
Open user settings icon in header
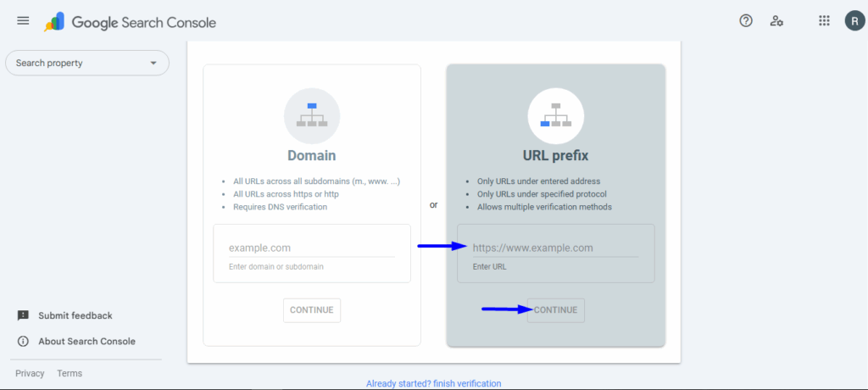tap(776, 21)
